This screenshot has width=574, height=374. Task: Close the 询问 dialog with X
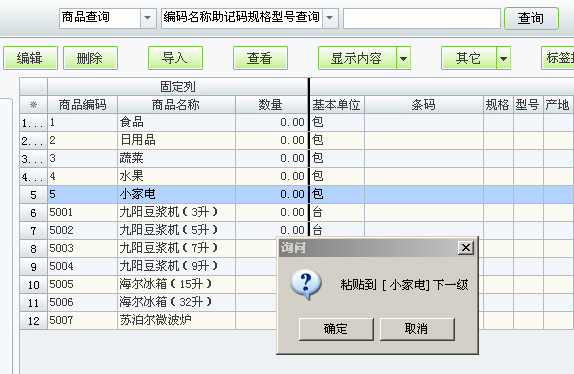click(466, 248)
